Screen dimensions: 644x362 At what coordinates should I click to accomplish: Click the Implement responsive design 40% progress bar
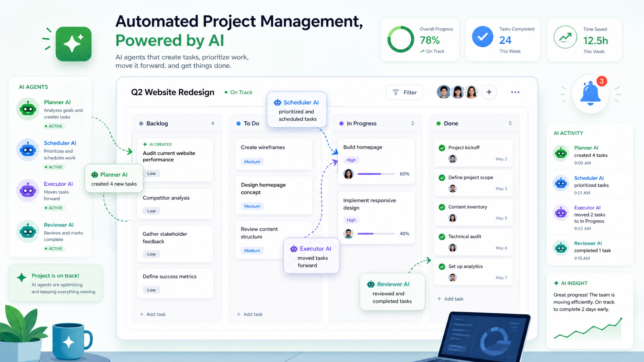pos(376,233)
